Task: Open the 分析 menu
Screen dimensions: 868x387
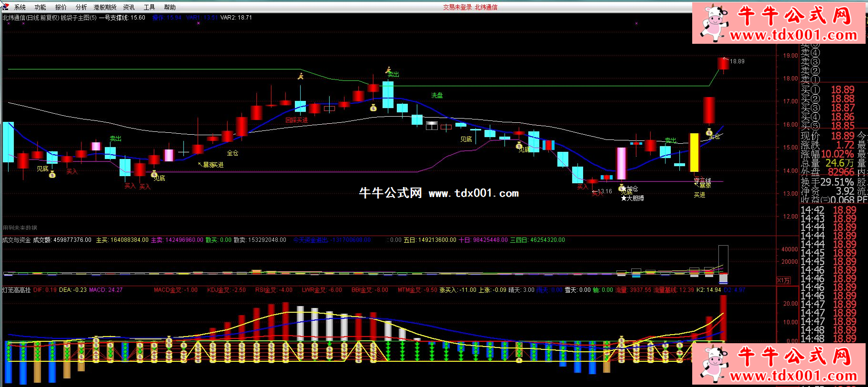Action: [81, 7]
